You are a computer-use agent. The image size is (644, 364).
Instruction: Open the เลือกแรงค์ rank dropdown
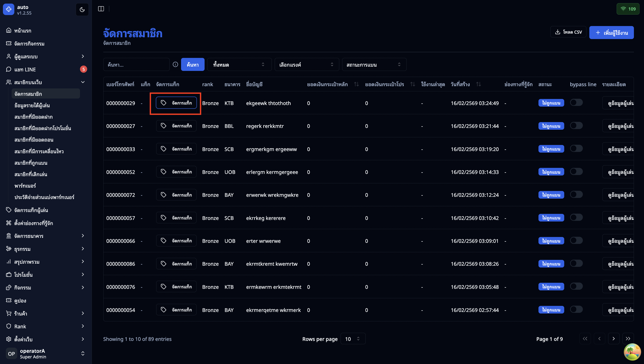[x=307, y=65]
